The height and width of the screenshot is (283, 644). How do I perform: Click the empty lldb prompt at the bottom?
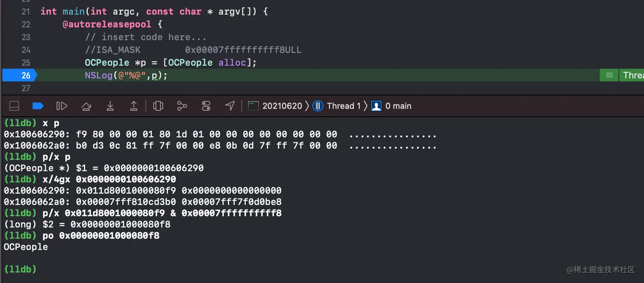point(20,269)
